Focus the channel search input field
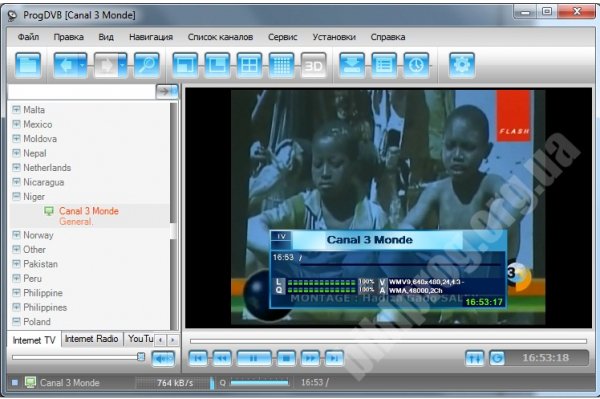Viewport: 600px width, 399px height. 81,92
